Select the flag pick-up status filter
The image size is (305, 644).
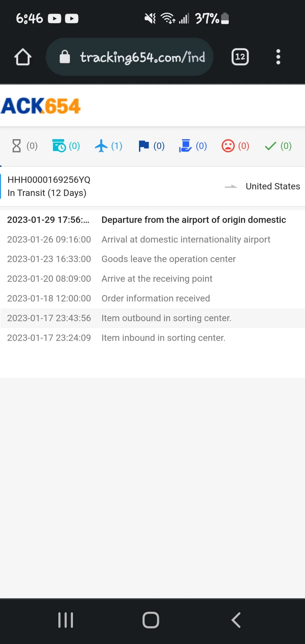point(151,146)
